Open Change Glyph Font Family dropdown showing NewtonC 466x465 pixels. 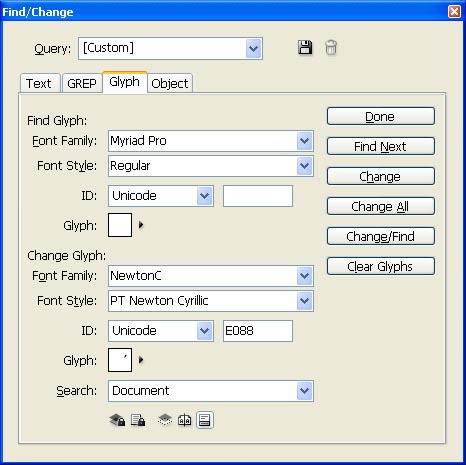point(211,276)
